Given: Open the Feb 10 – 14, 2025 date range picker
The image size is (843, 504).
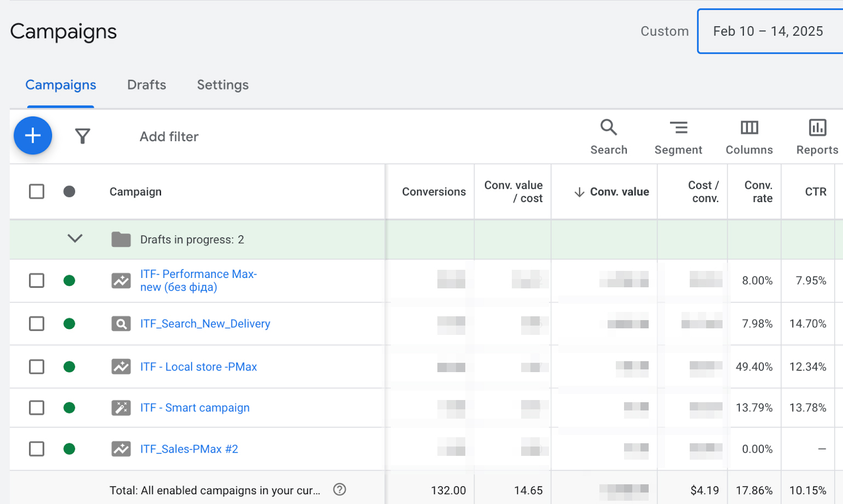Looking at the screenshot, I should tap(767, 31).
